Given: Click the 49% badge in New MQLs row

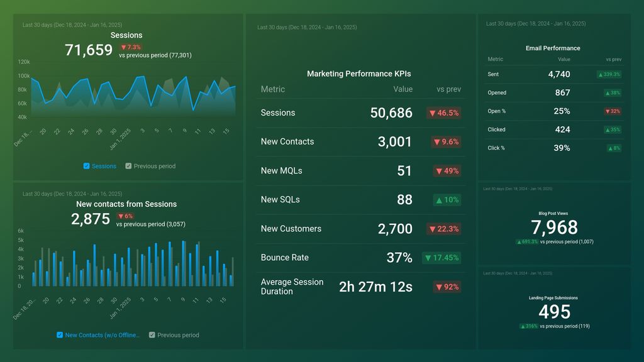Looking at the screenshot, I should tap(447, 171).
